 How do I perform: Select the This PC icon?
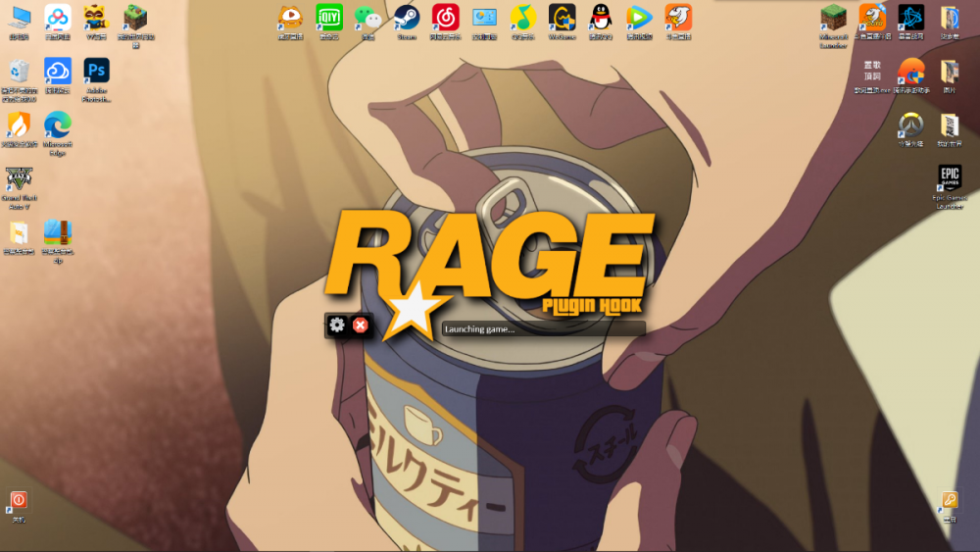19,18
